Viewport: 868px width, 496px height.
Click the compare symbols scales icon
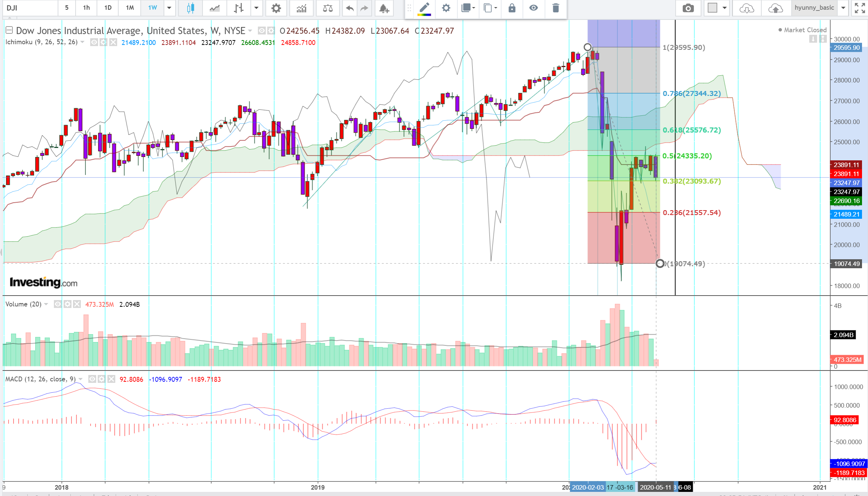[328, 8]
